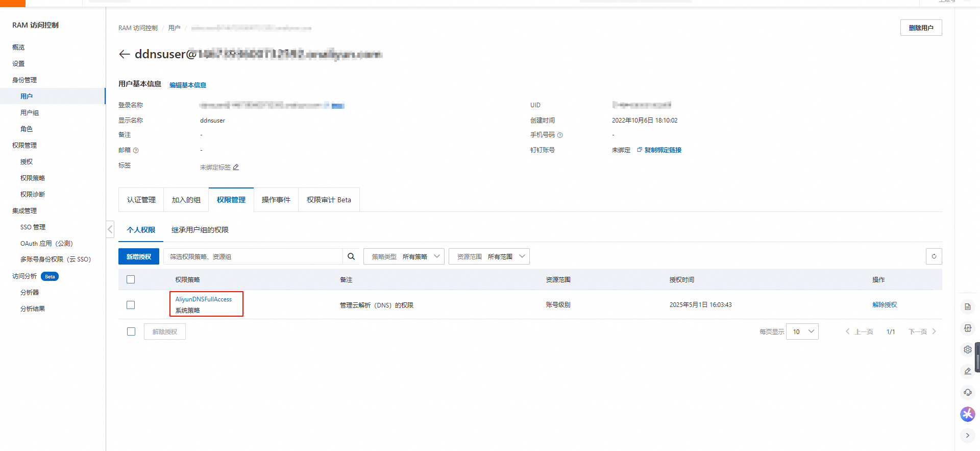Image resolution: width=980 pixels, height=451 pixels.
Task: Open the edit feedback icon in right toolbar
Action: point(967,371)
